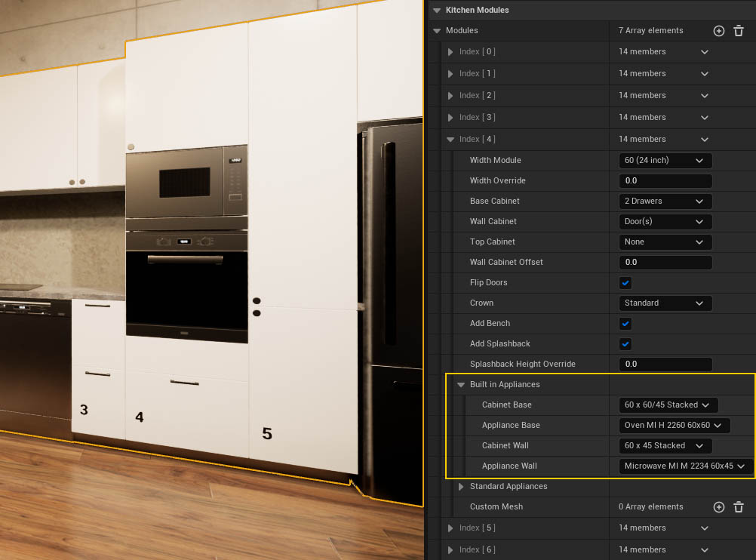The height and width of the screenshot is (560, 756).
Task: Empty the Modules array with trash icon
Action: [739, 31]
